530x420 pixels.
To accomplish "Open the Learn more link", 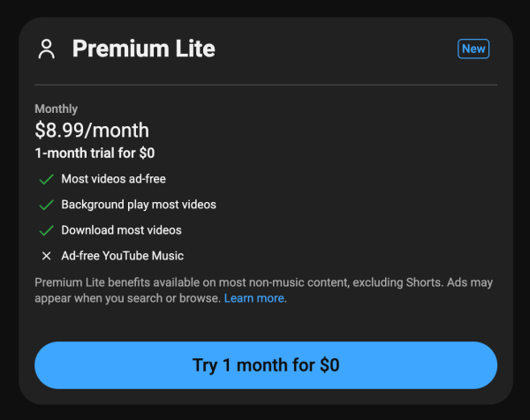I will [254, 298].
